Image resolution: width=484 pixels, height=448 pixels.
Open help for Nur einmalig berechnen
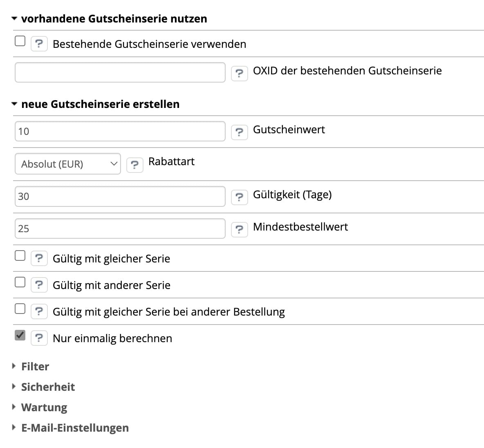pyautogui.click(x=39, y=338)
